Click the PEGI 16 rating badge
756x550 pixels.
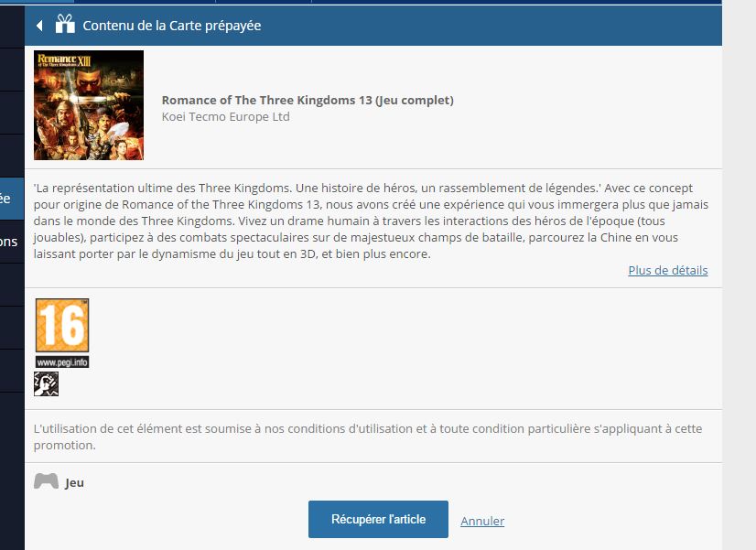tap(62, 326)
